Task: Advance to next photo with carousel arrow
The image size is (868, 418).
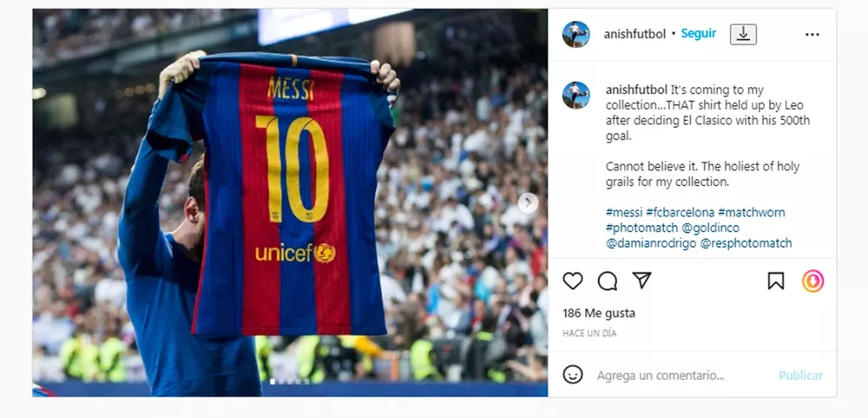Action: click(x=528, y=202)
